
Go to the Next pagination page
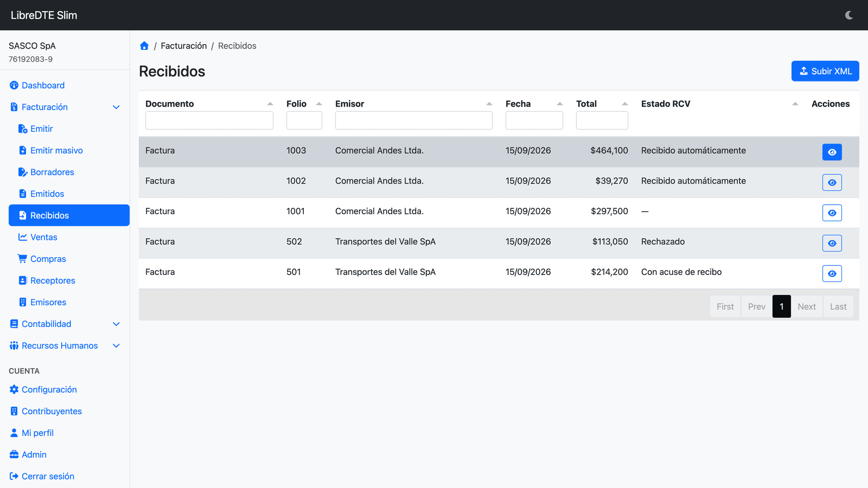[807, 307]
